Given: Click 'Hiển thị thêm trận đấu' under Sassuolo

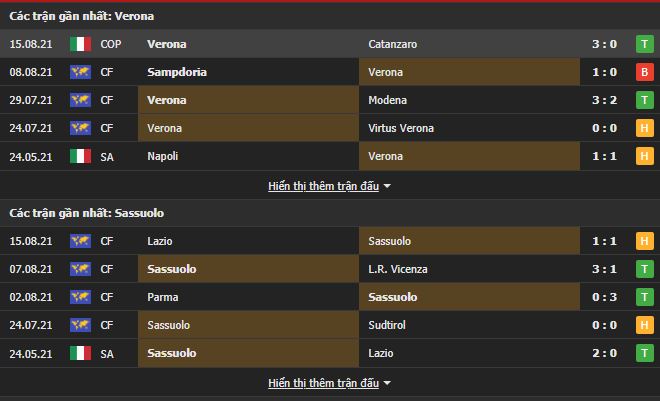Looking at the screenshot, I should coord(323,383).
